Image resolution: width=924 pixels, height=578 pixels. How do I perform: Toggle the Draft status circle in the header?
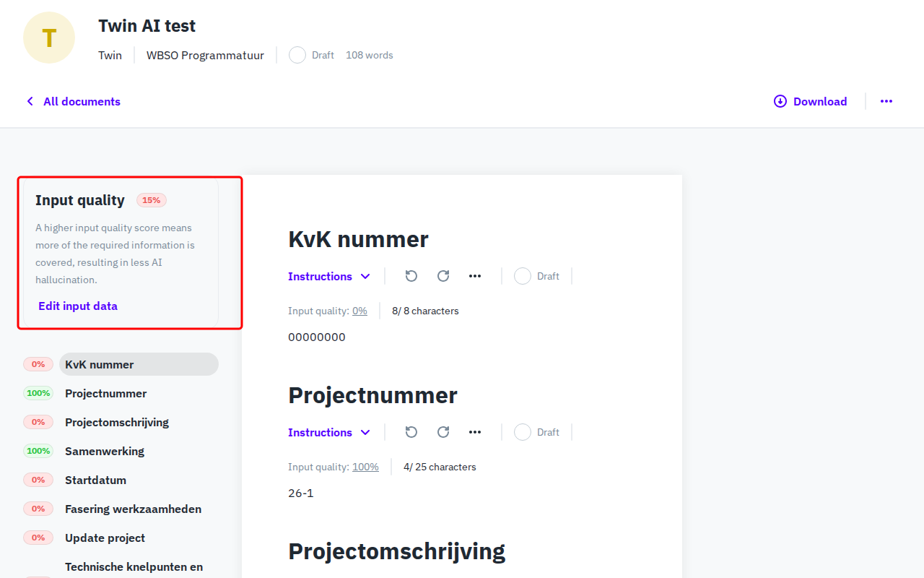tap(297, 55)
